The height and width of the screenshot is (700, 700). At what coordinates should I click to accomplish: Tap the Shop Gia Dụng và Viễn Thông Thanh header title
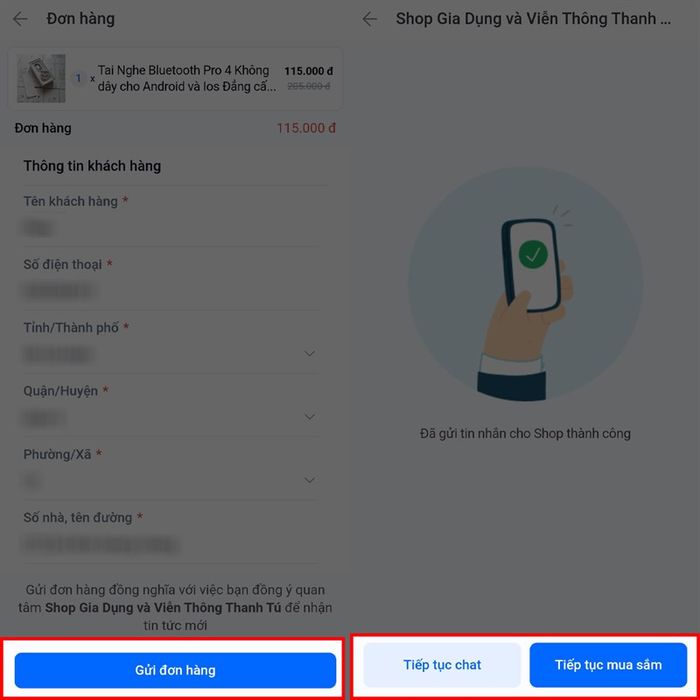coord(533,19)
